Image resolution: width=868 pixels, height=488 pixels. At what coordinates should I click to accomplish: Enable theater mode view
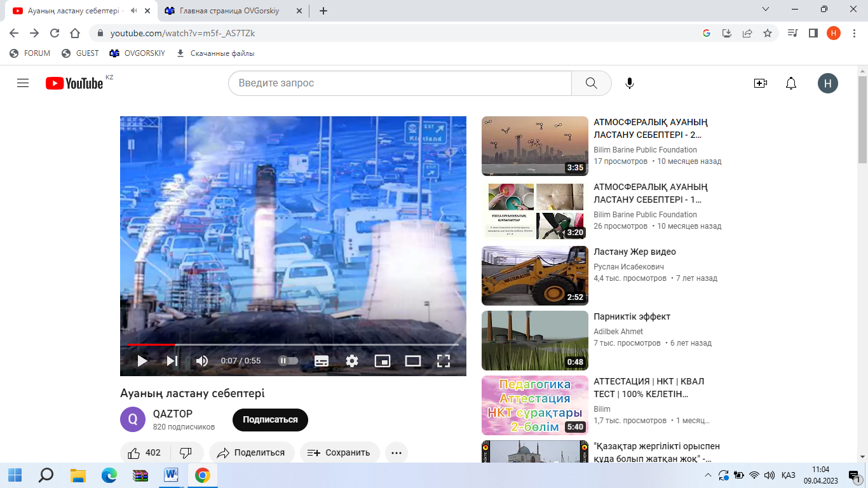(x=413, y=361)
